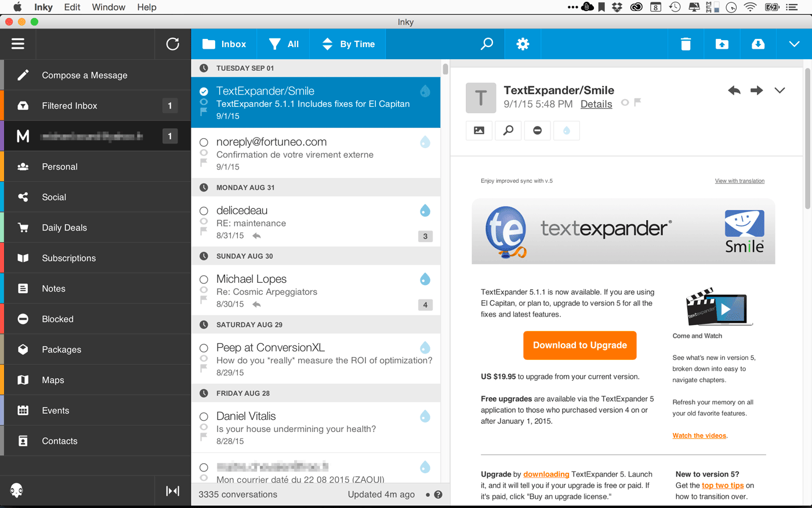The width and height of the screenshot is (812, 508).
Task: Open the Help menu
Action: point(147,7)
